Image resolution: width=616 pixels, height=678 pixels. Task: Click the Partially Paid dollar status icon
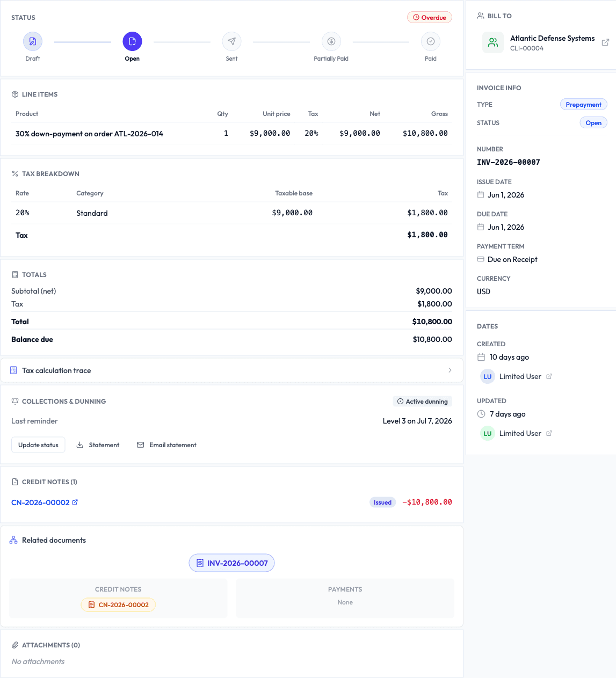point(331,41)
